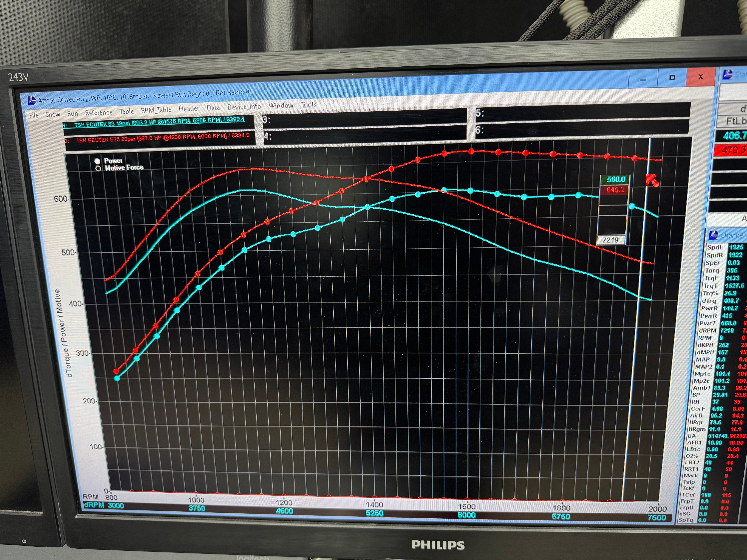Click the dRPM 3000 x-axis label
This screenshot has height=560, width=747.
point(104,505)
